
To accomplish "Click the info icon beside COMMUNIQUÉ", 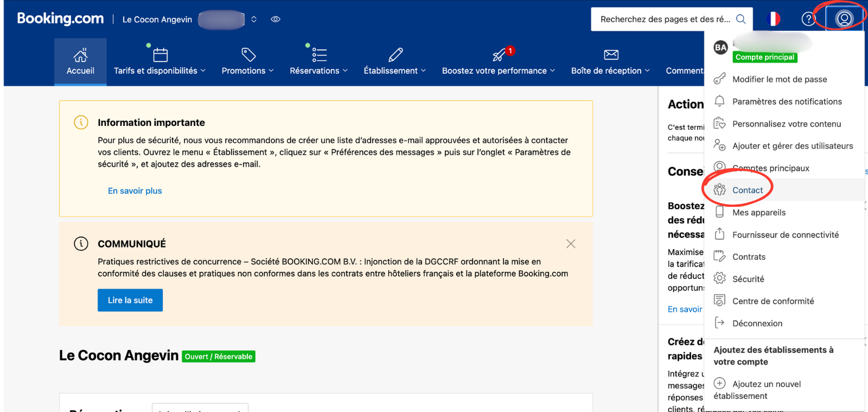I will pyautogui.click(x=81, y=244).
